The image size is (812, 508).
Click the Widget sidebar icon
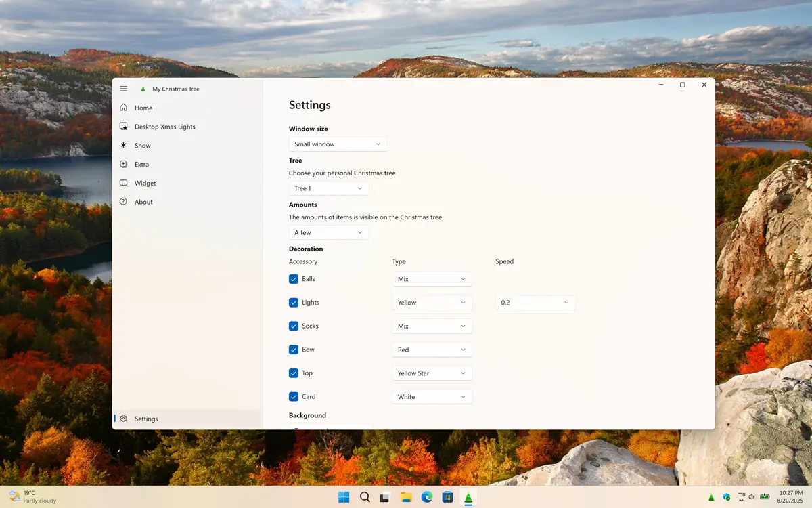tap(123, 183)
